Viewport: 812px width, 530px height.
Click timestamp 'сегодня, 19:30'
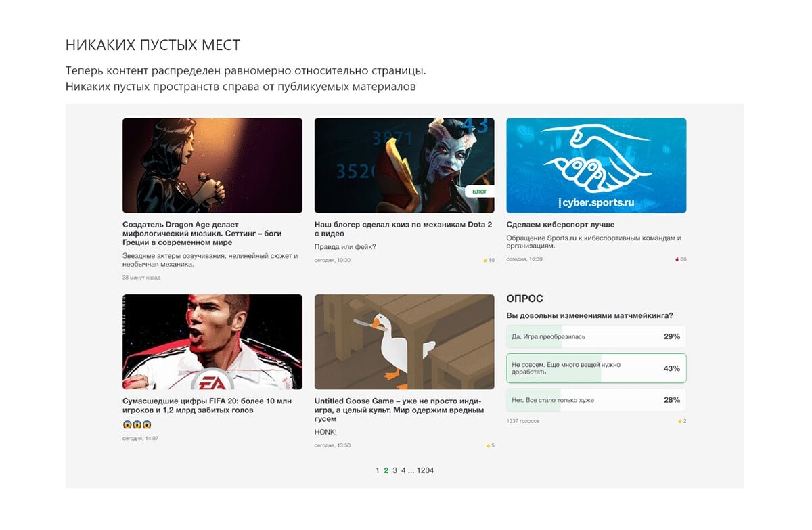tap(332, 260)
